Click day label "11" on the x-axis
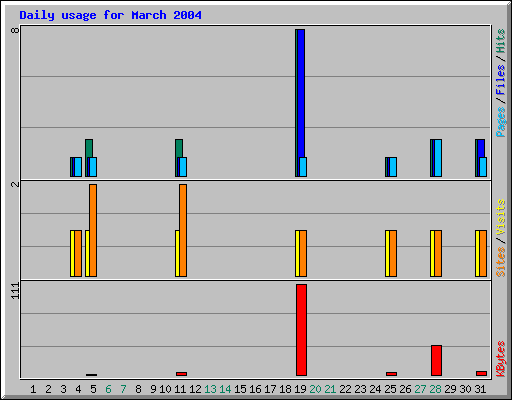Screen dimensions: 512x400 180,389
